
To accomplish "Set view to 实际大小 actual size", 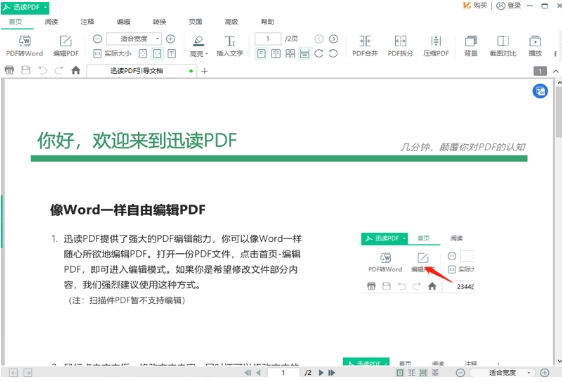I will pyautogui.click(x=113, y=54).
